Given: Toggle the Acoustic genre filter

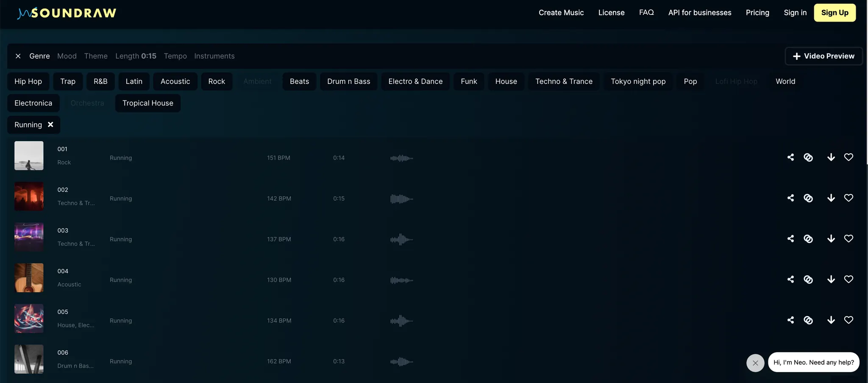Looking at the screenshot, I should click(x=175, y=81).
